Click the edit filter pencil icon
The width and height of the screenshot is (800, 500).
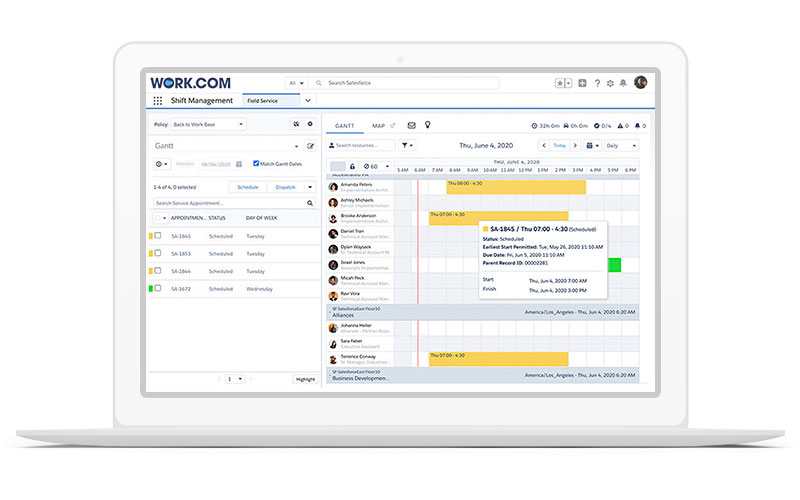pyautogui.click(x=310, y=146)
